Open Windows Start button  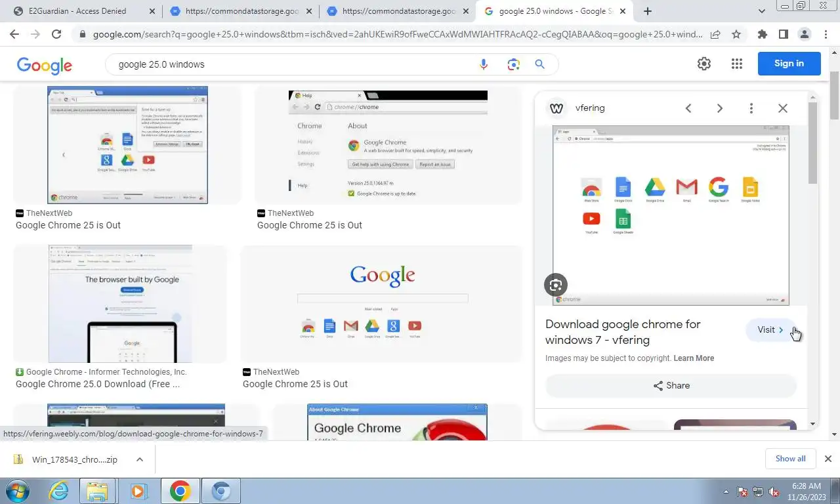(x=16, y=491)
